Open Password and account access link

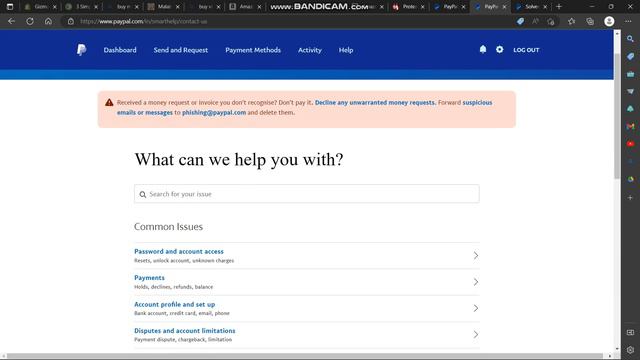pyautogui.click(x=179, y=251)
